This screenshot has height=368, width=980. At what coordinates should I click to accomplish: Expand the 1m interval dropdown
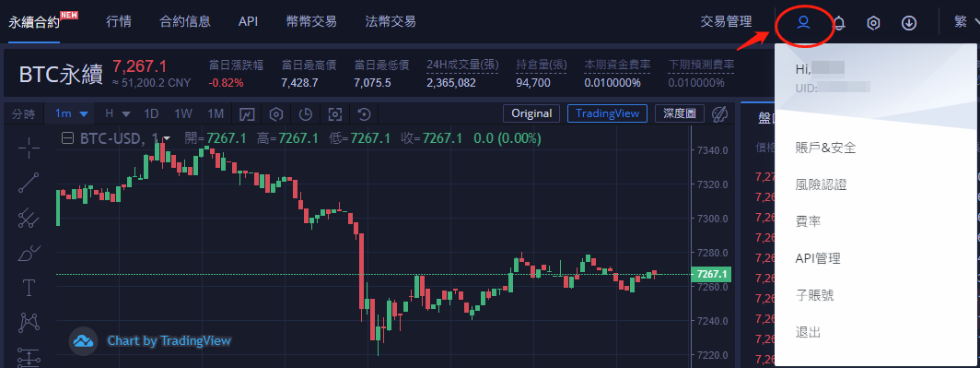point(71,113)
